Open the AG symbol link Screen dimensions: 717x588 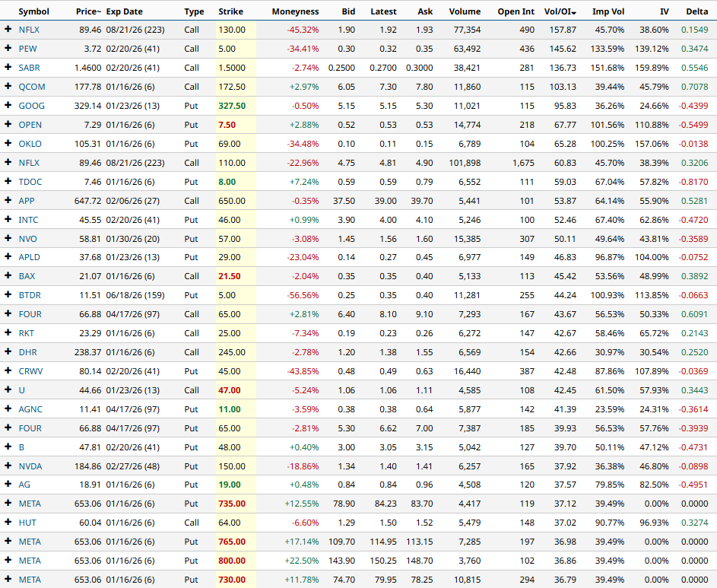coord(24,485)
